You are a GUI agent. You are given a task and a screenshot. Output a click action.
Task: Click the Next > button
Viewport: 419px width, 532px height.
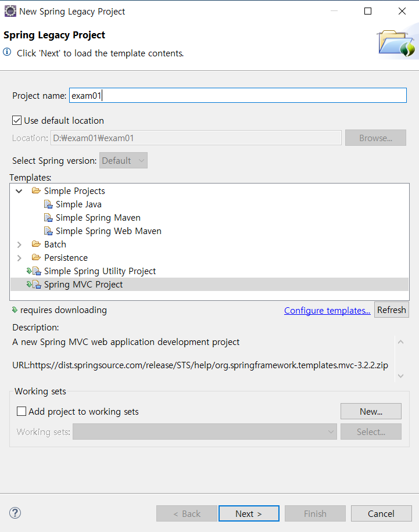point(249,513)
